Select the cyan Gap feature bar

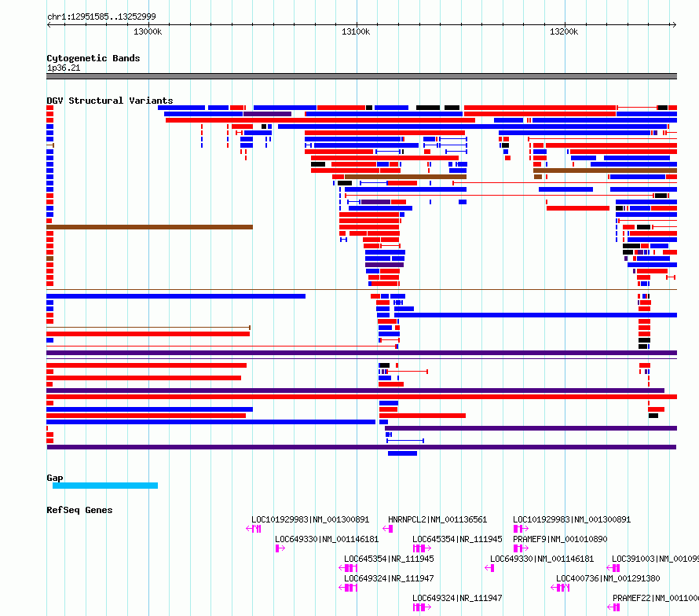click(x=105, y=486)
